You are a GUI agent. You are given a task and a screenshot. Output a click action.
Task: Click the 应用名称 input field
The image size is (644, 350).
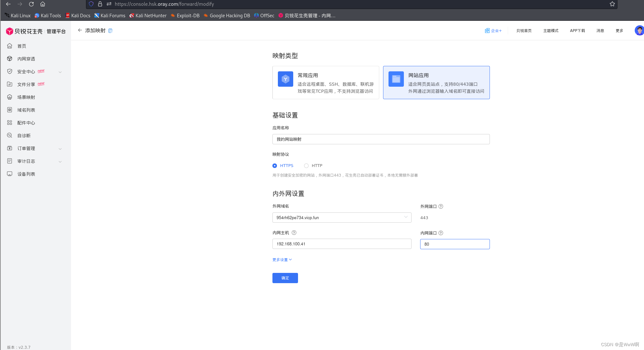click(x=381, y=139)
